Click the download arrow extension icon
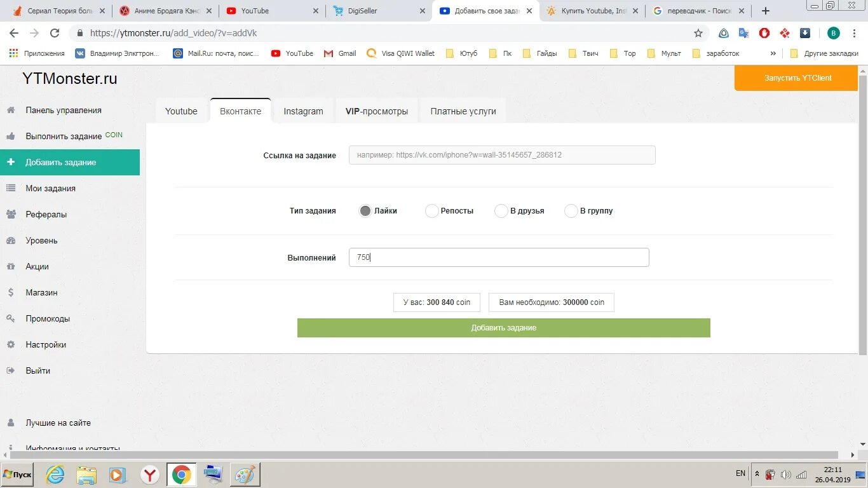The image size is (868, 488). point(805,33)
